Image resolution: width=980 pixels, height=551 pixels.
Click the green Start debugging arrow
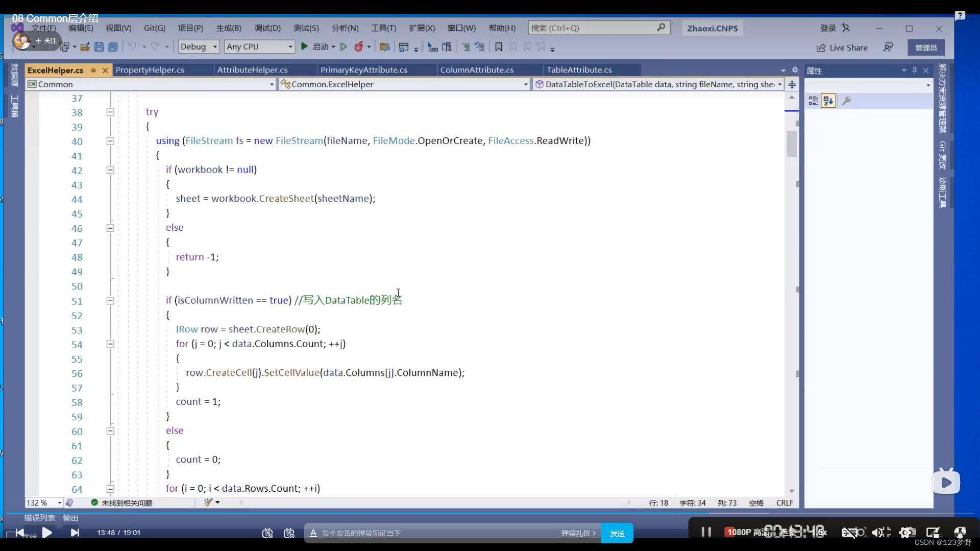pos(305,46)
